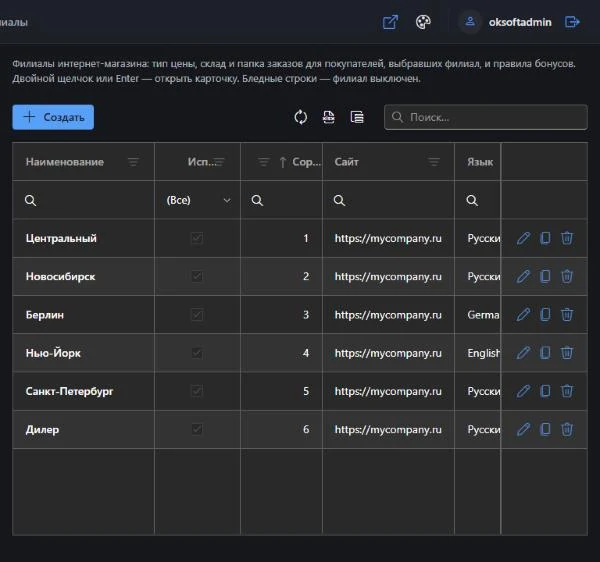Toggle Исп. checkbox for Центральный
This screenshot has width=600, height=562.
click(197, 238)
